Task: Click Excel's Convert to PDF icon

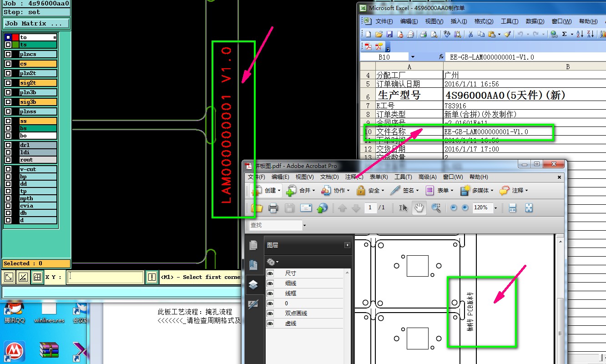Action: point(368,46)
